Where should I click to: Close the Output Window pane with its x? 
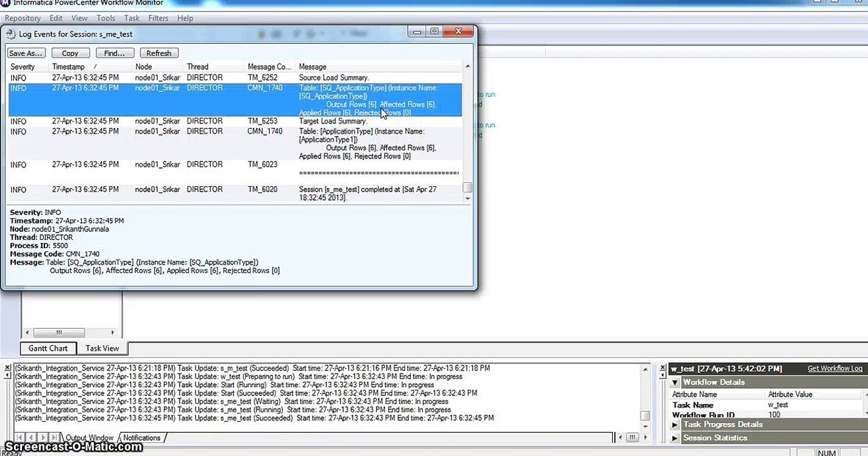tap(7, 368)
